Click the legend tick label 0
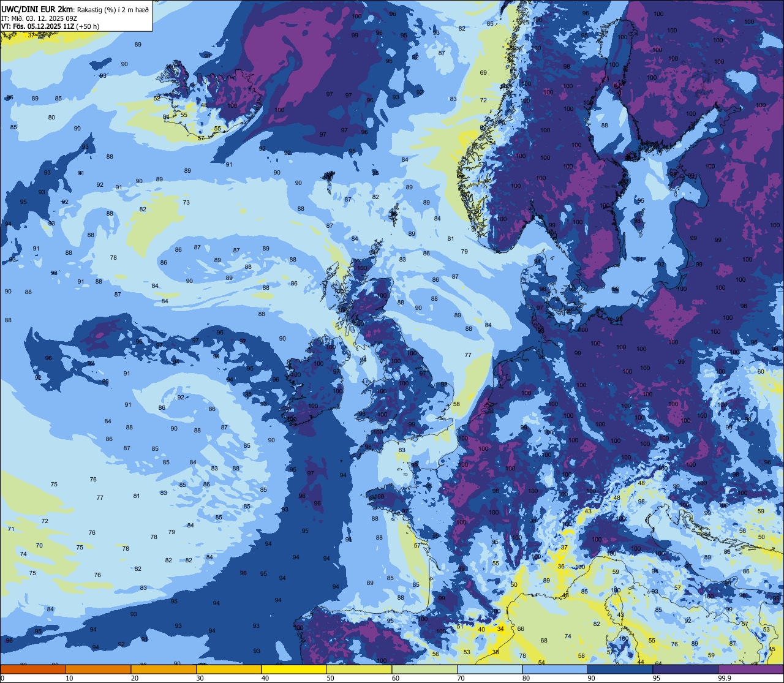Viewport: 784px width, 683px height. 2,678
